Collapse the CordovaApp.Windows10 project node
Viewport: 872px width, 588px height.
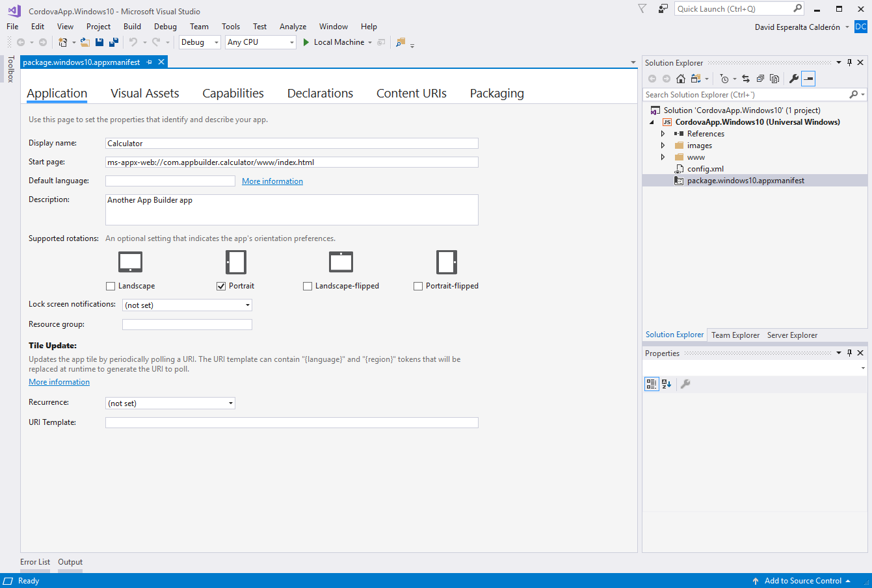(x=652, y=122)
